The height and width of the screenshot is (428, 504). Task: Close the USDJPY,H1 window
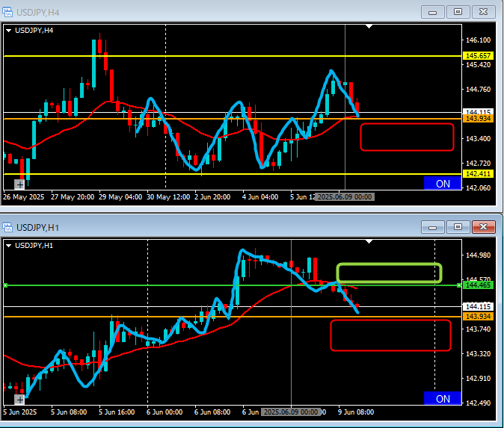point(483,227)
